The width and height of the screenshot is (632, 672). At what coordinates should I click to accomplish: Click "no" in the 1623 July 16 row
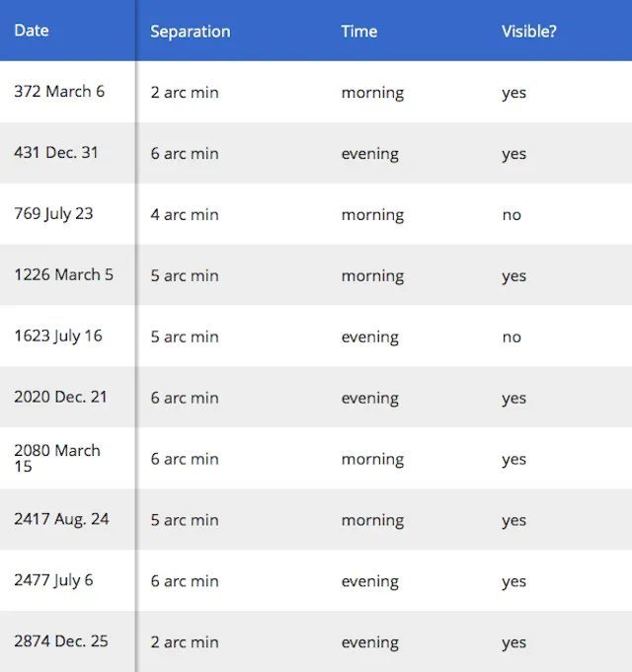[x=512, y=337]
